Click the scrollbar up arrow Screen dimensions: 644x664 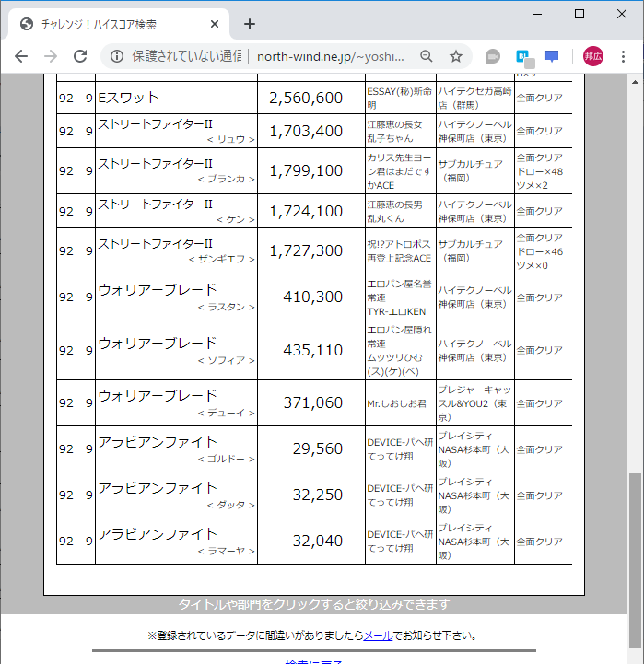635,82
